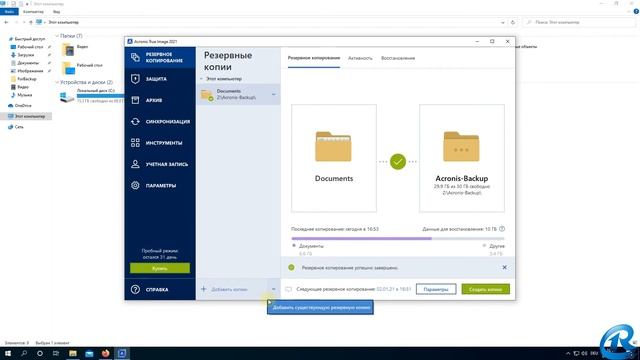This screenshot has height=360, width=640.
Task: Open the Локальный диск C drive icon
Action: tap(67, 97)
